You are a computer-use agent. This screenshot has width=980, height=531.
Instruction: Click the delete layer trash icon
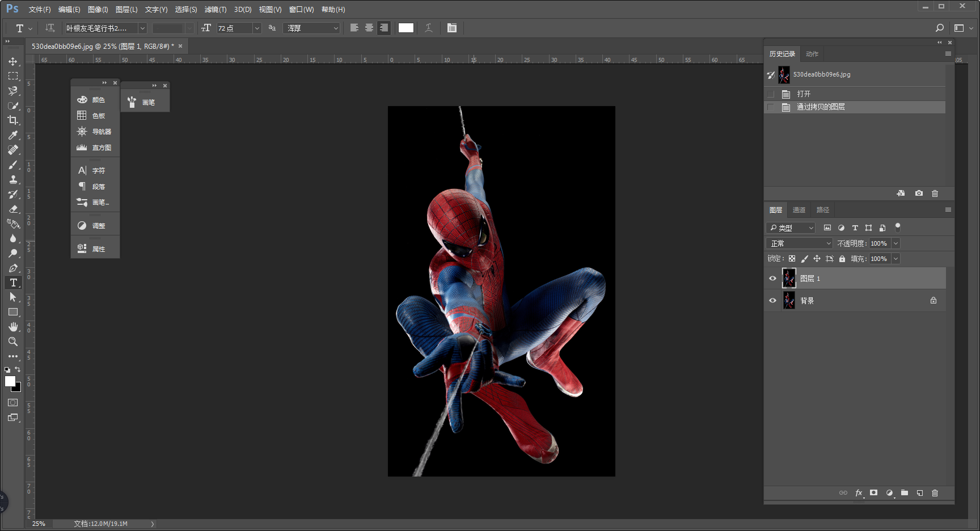pos(935,493)
